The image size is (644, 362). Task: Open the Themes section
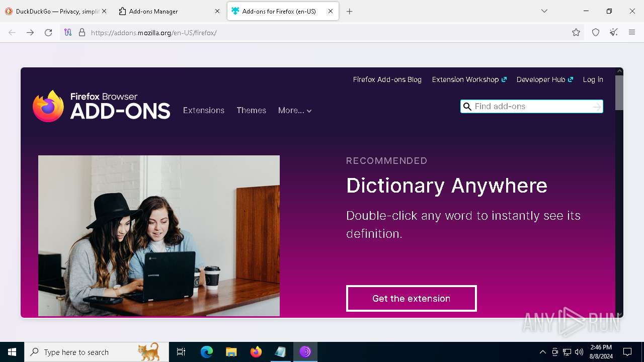point(252,110)
